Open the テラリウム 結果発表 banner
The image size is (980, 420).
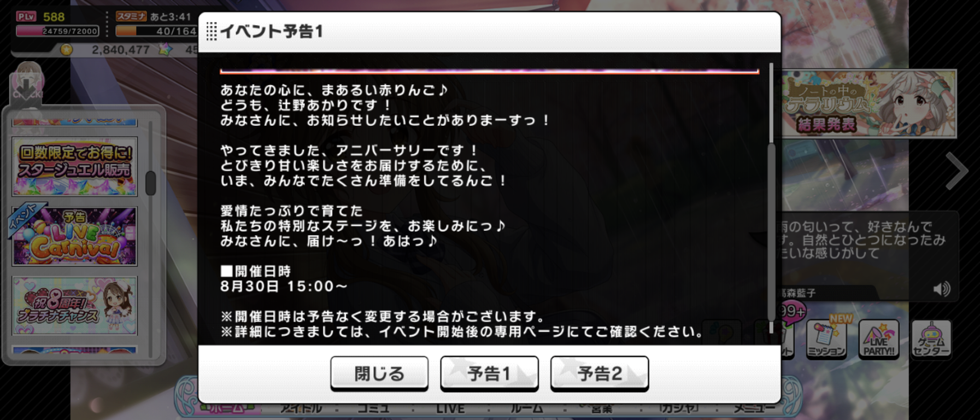point(869,103)
